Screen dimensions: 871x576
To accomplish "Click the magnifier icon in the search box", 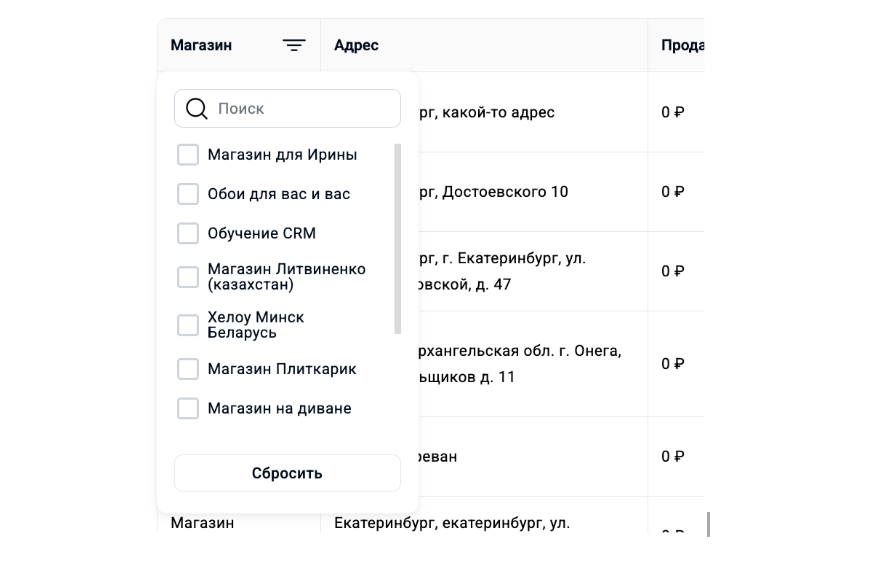I will pyautogui.click(x=197, y=109).
